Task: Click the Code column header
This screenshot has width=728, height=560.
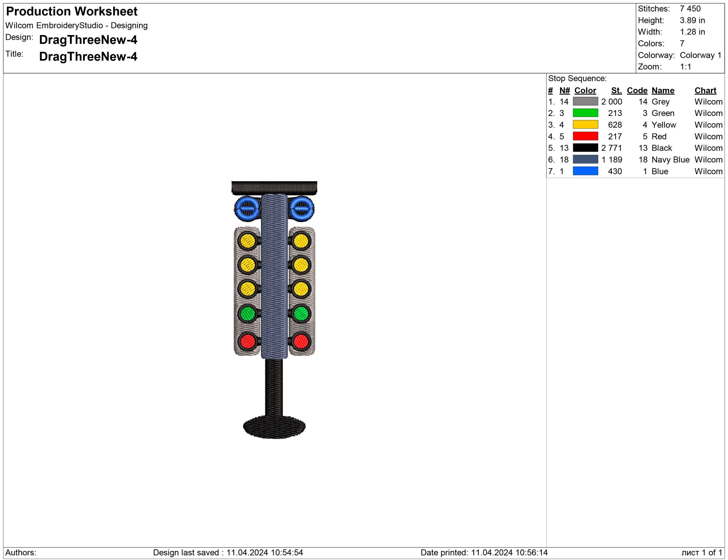Action: coord(637,91)
